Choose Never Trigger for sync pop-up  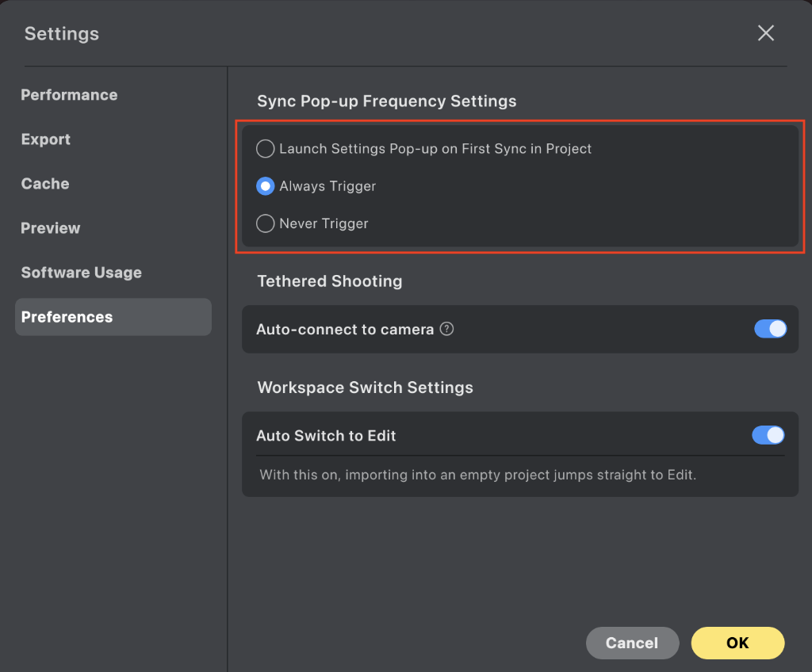coord(265,223)
